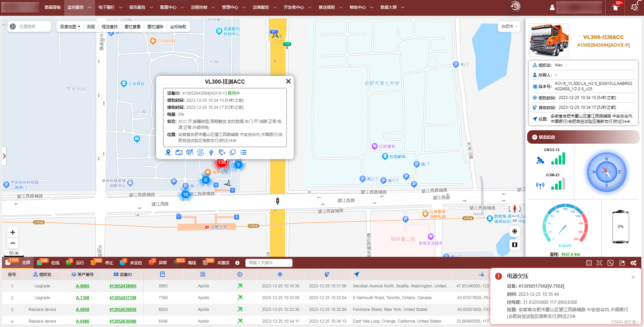Click the orange truck thumbnail image

(549, 40)
